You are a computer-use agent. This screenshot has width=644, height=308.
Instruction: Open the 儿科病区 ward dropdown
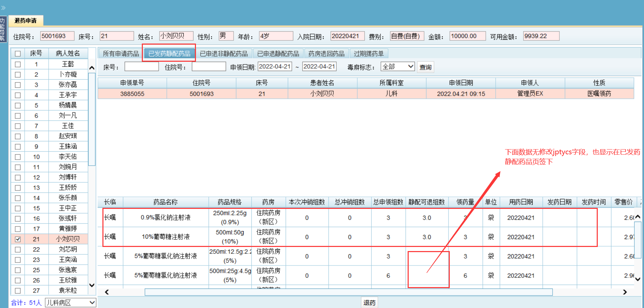click(71, 303)
